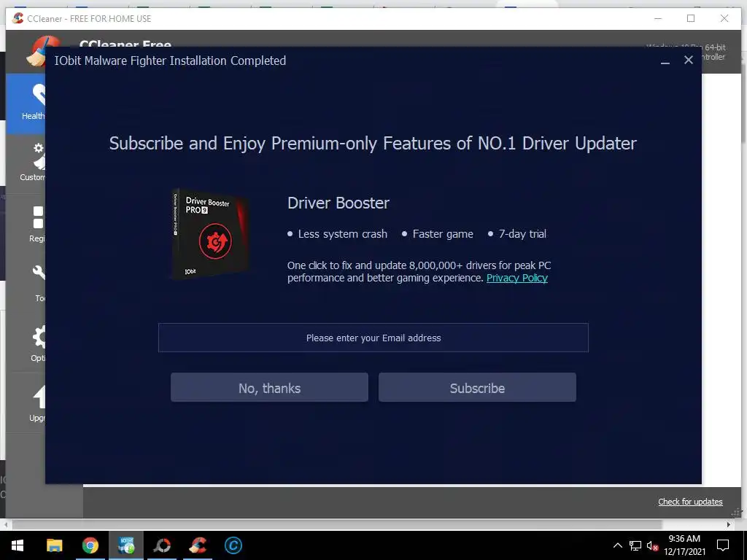
Task: Close the CCleaner window
Action: tap(724, 18)
